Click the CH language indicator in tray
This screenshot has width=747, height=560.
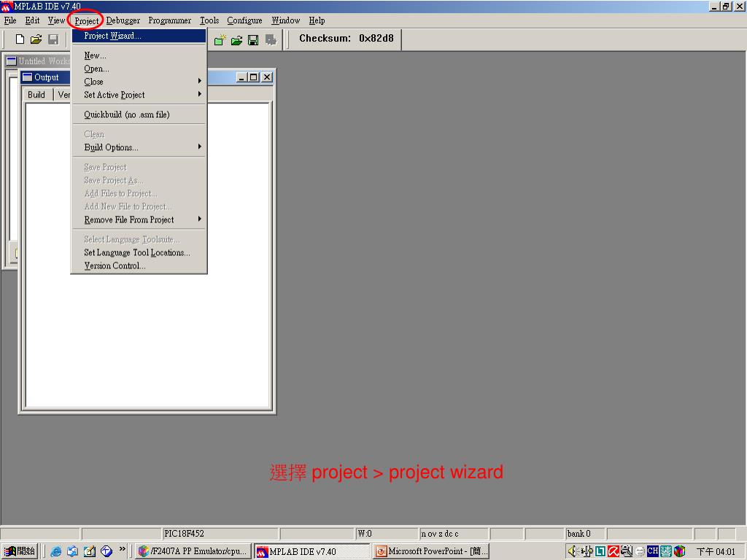[653, 551]
